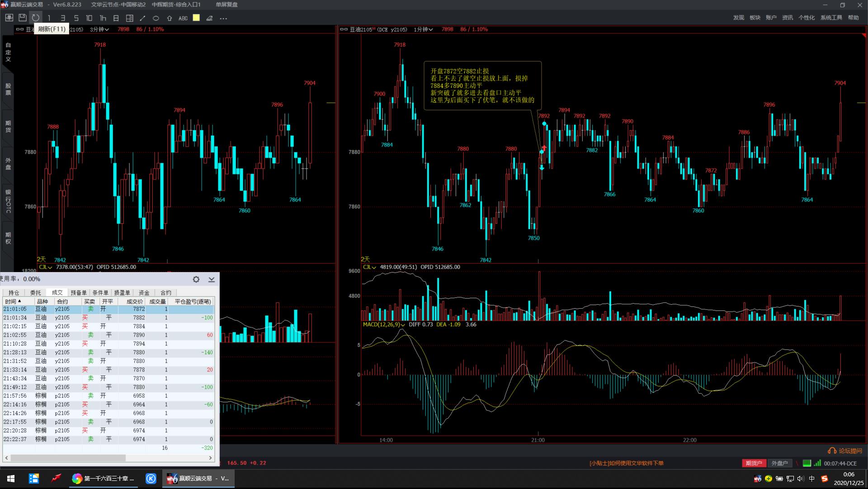Switch to the 成交 tab
Viewport: 868px width, 489px height.
[x=57, y=293]
